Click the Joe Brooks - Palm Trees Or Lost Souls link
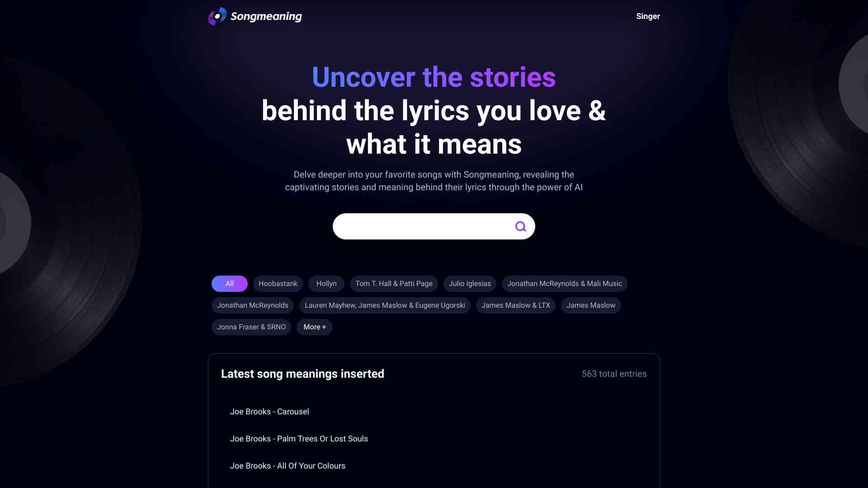The image size is (868, 488). [x=299, y=439]
